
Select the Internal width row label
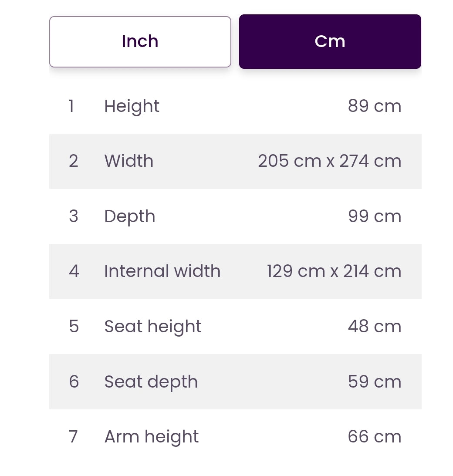pos(162,271)
